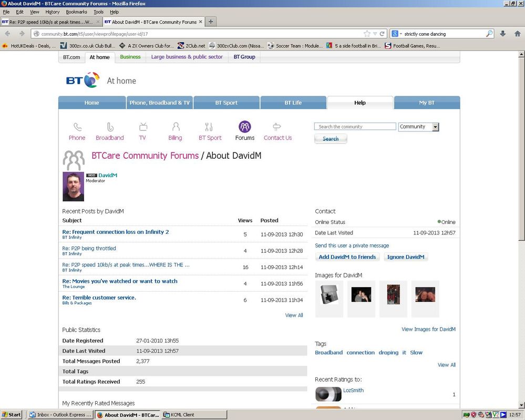Screen dimensions: 525x420
Task: Select the Forums icon
Action: tap(245, 127)
